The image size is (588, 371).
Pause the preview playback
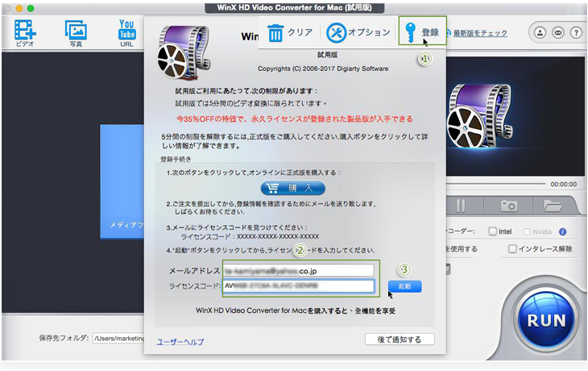pyautogui.click(x=460, y=206)
